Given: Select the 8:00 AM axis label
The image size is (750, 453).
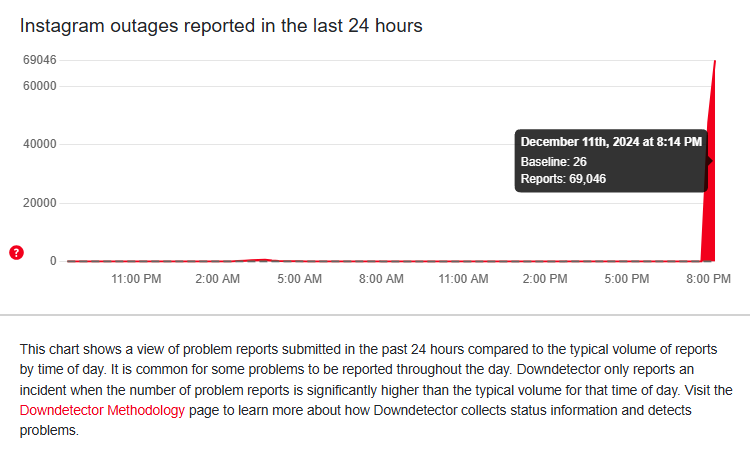Looking at the screenshot, I should [381, 279].
